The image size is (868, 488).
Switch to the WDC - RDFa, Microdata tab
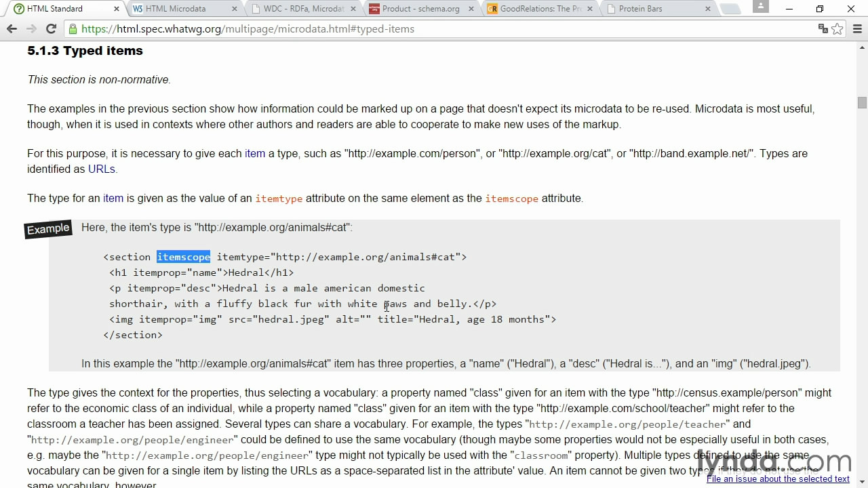[303, 9]
